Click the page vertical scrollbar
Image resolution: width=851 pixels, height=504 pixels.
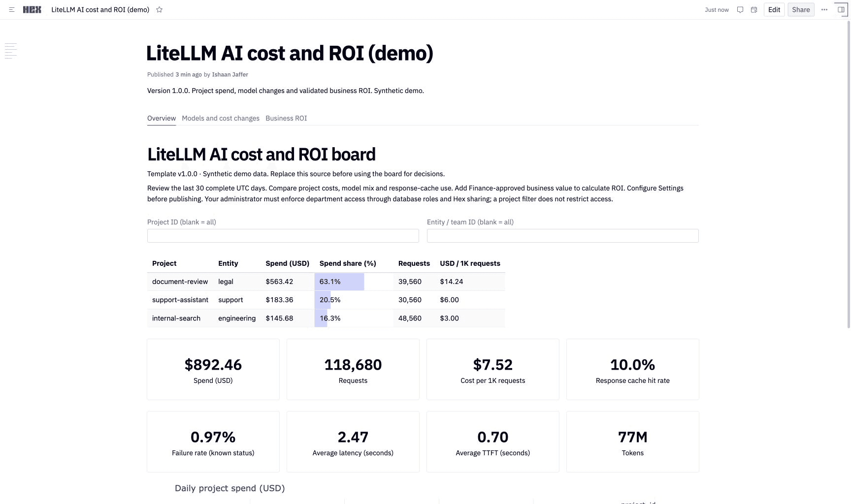[849, 174]
